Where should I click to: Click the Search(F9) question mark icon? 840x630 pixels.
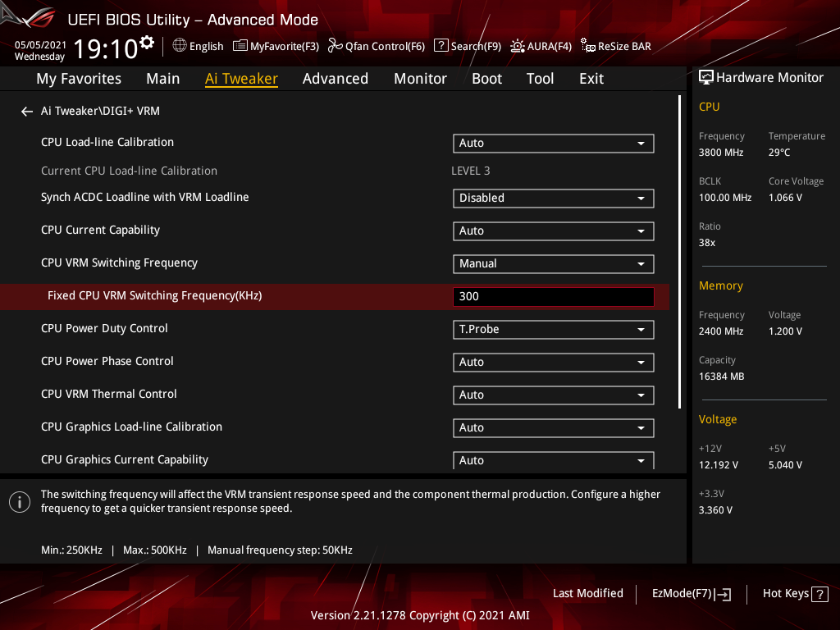(441, 46)
